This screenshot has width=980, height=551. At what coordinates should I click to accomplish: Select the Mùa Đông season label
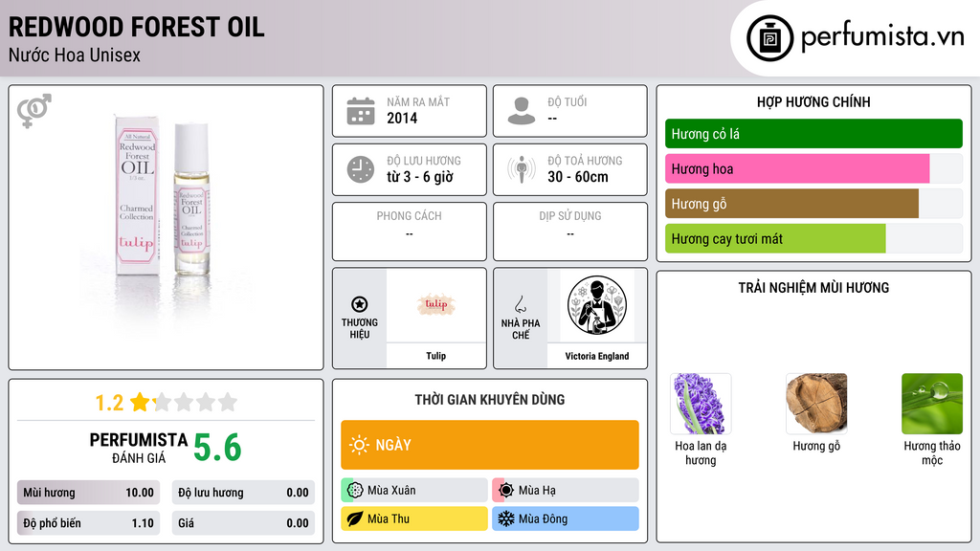click(x=544, y=518)
